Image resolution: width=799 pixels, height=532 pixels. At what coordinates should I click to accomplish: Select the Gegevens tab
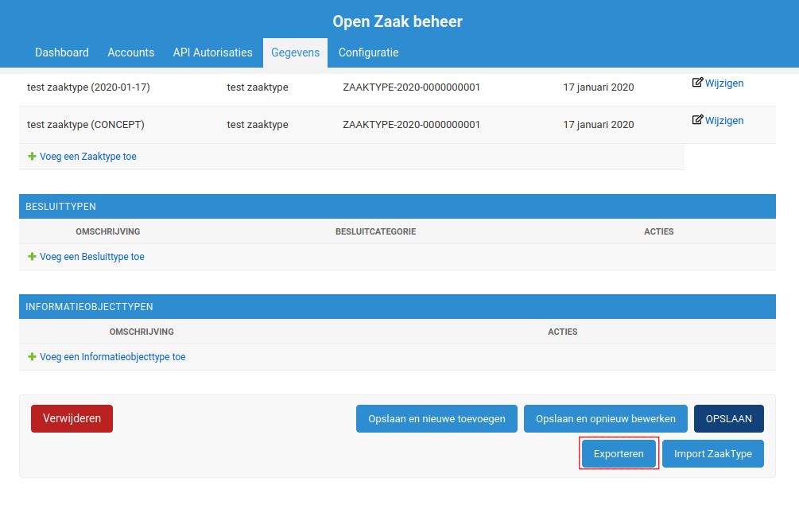tap(296, 52)
